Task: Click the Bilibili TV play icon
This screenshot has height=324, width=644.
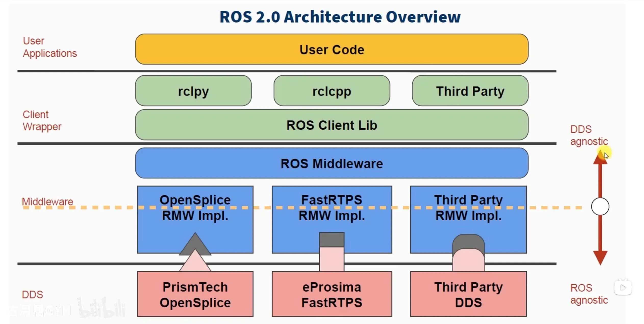Action: 623,287
